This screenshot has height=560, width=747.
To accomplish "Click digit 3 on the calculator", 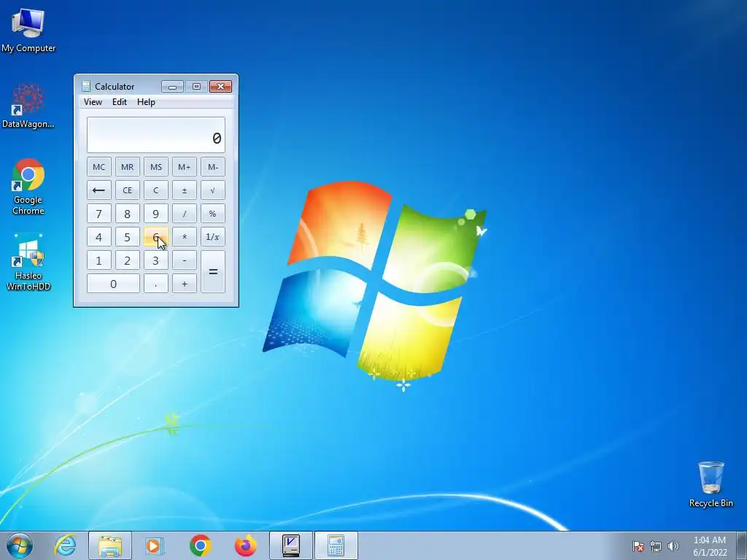I will coord(156,260).
